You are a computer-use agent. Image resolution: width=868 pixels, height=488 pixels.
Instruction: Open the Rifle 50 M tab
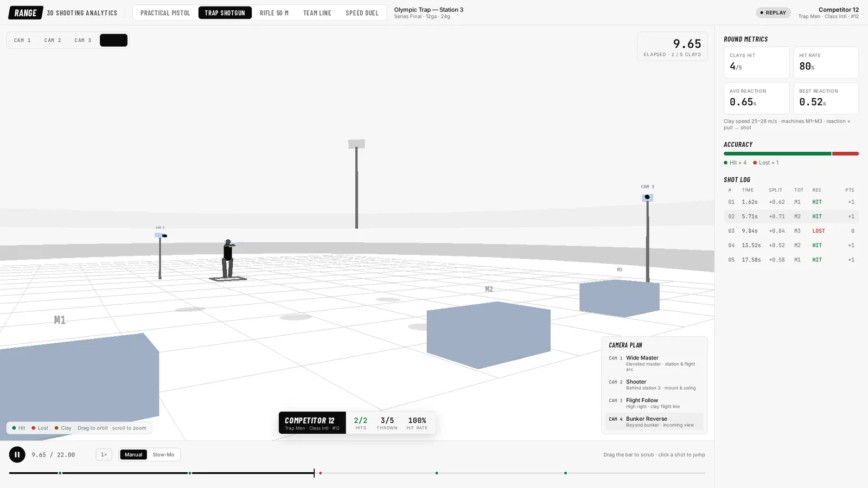(x=274, y=12)
